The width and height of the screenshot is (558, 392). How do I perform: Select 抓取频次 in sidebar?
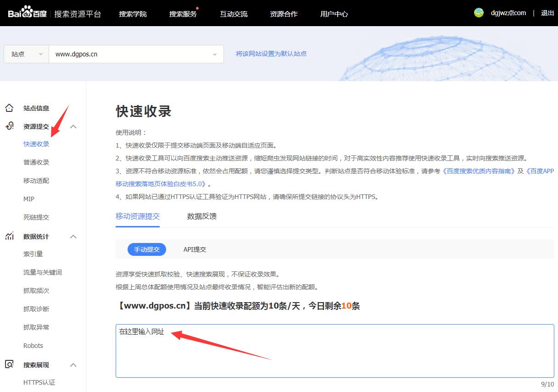click(x=36, y=291)
